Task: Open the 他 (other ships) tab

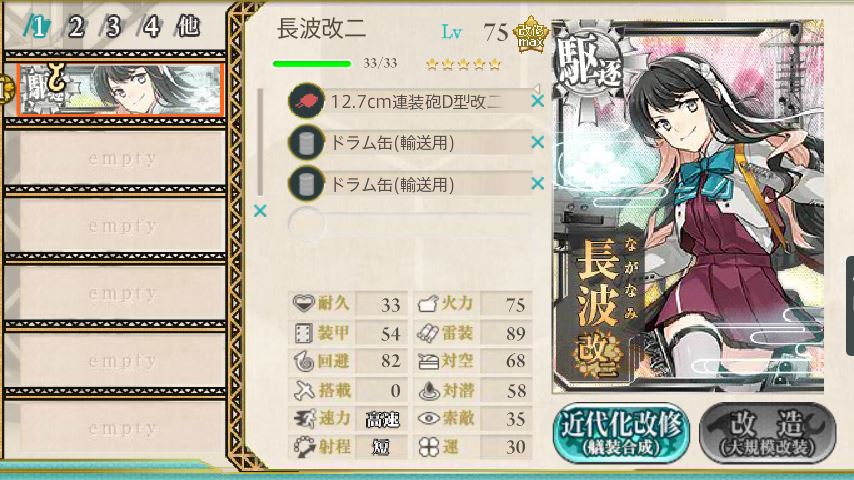Action: [x=188, y=26]
